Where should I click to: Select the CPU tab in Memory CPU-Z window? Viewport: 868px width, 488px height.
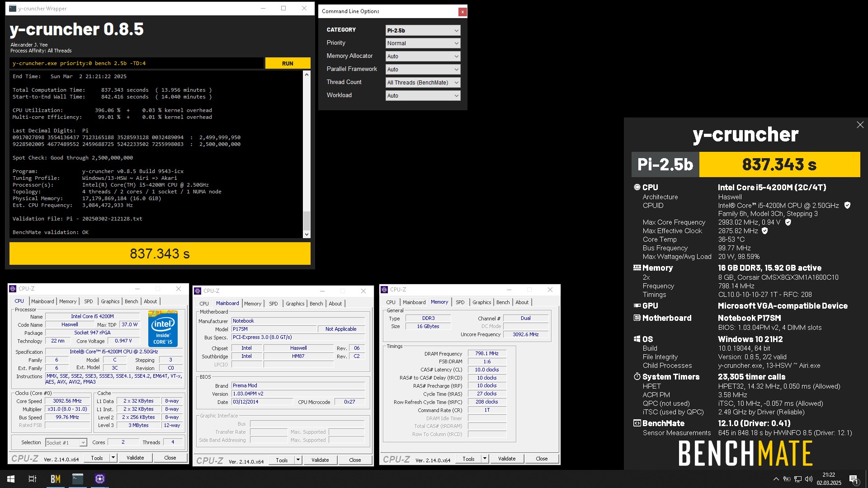pyautogui.click(x=391, y=302)
